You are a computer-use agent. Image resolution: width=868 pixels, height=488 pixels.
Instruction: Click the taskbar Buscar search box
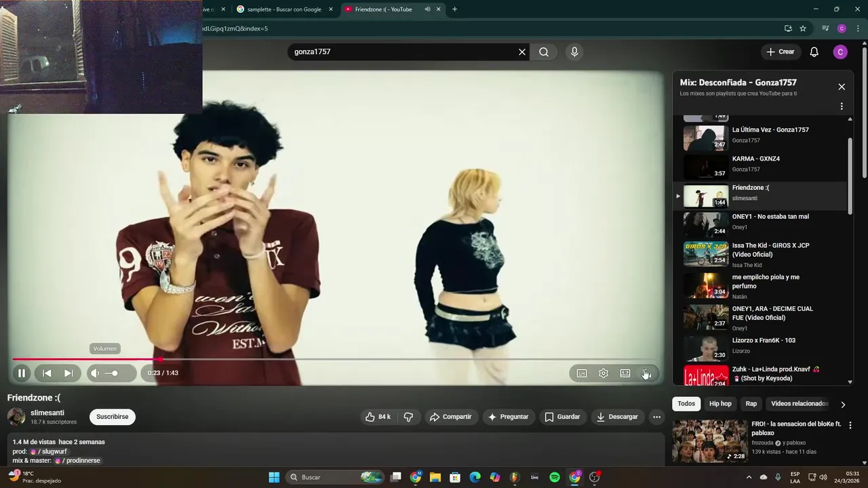click(x=336, y=477)
